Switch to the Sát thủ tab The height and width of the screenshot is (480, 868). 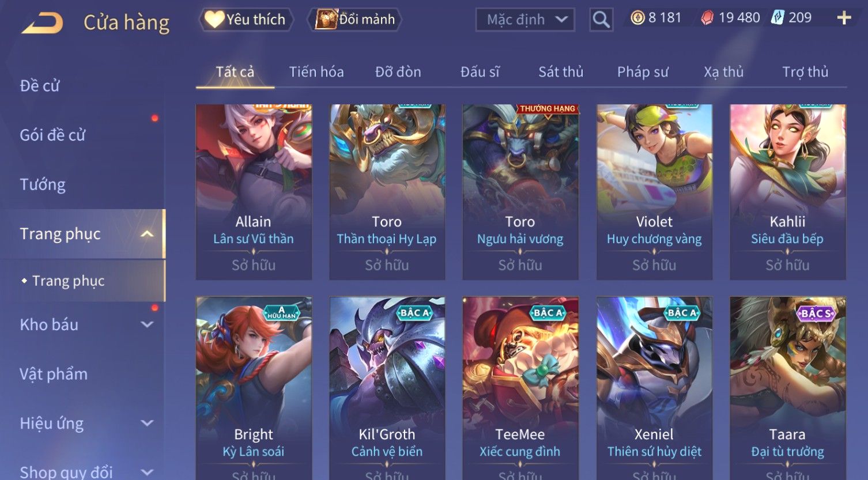(x=561, y=72)
